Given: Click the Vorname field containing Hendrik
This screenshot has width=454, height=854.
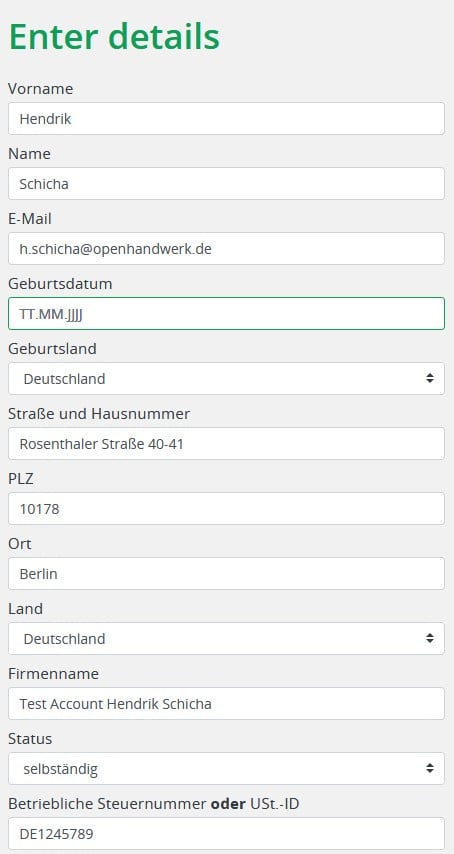Looking at the screenshot, I should (226, 118).
